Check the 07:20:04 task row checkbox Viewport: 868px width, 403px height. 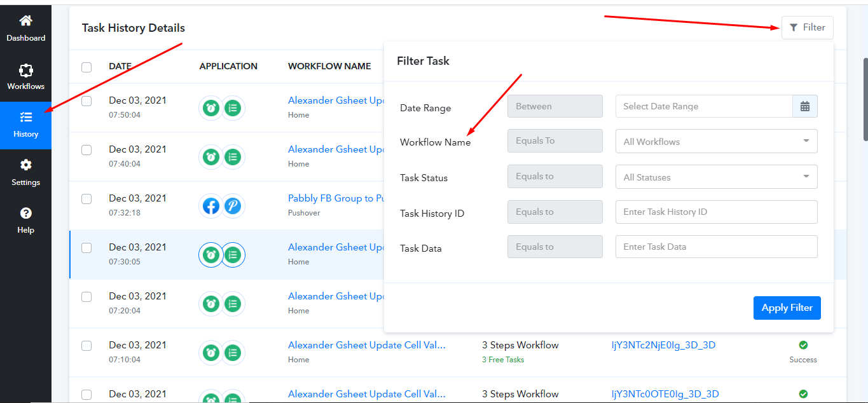tap(86, 297)
